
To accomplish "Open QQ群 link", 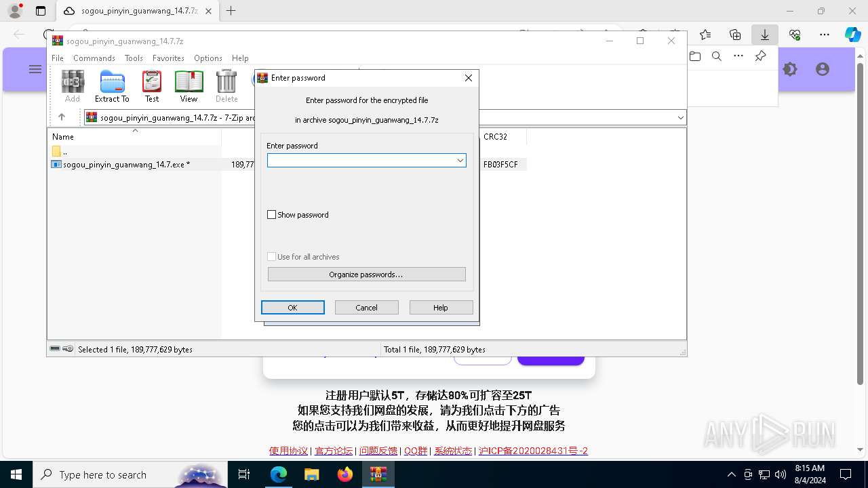I will click(x=416, y=451).
